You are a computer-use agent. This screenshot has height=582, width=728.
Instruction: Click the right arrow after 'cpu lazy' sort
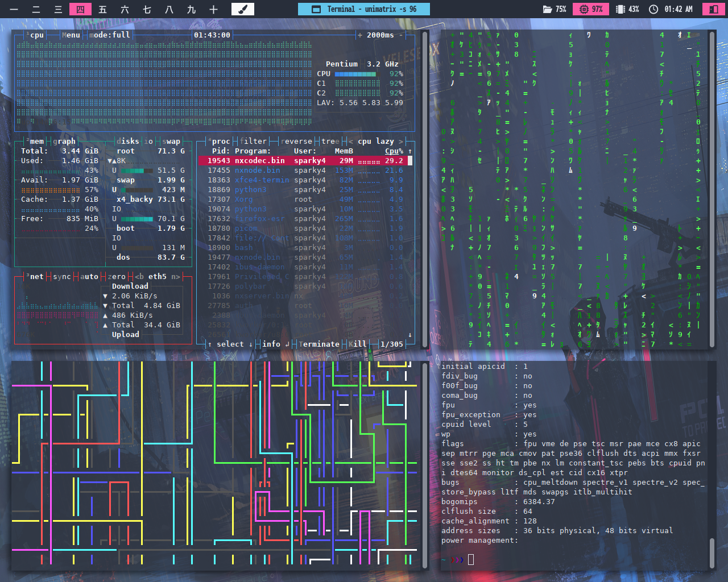pyautogui.click(x=401, y=142)
